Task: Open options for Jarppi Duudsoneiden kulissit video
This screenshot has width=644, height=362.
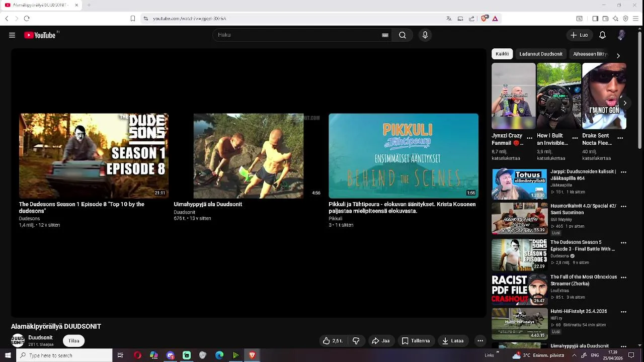Action: 623,172
